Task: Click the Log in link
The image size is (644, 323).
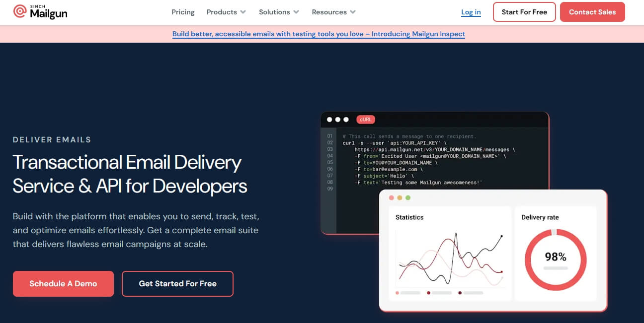Action: [471, 12]
